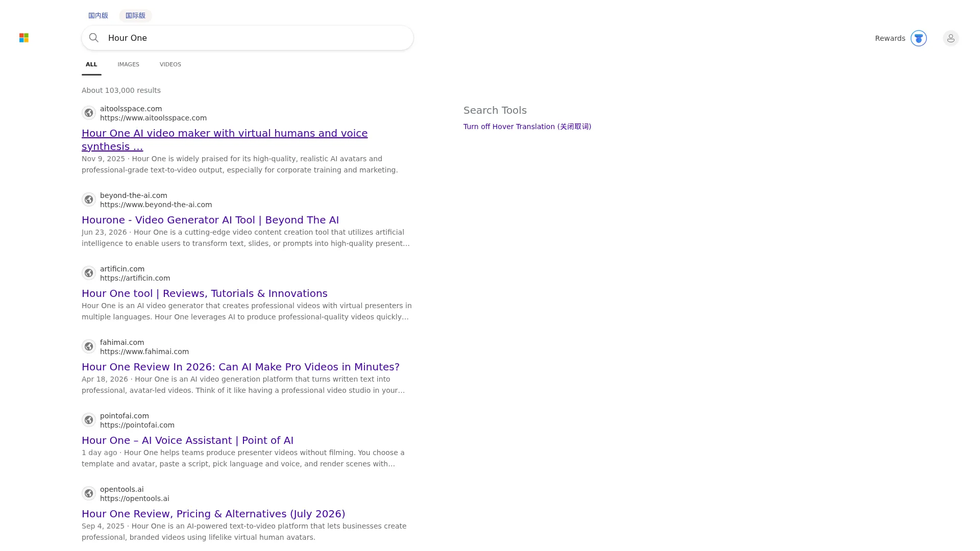Select the ALL results tab
Image resolution: width=980 pixels, height=551 pixels.
click(x=91, y=64)
